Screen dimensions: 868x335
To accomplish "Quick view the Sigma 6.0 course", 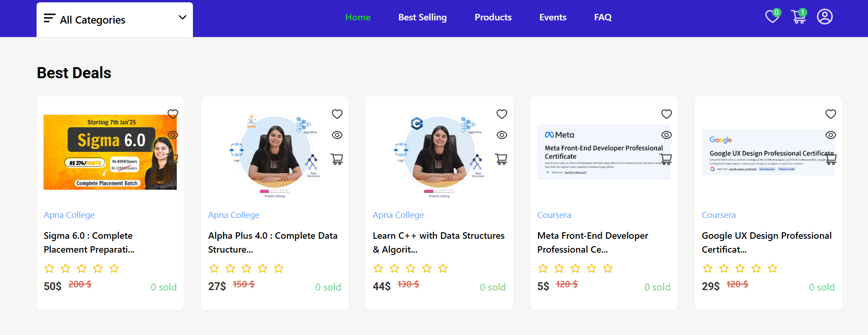I will click(173, 135).
